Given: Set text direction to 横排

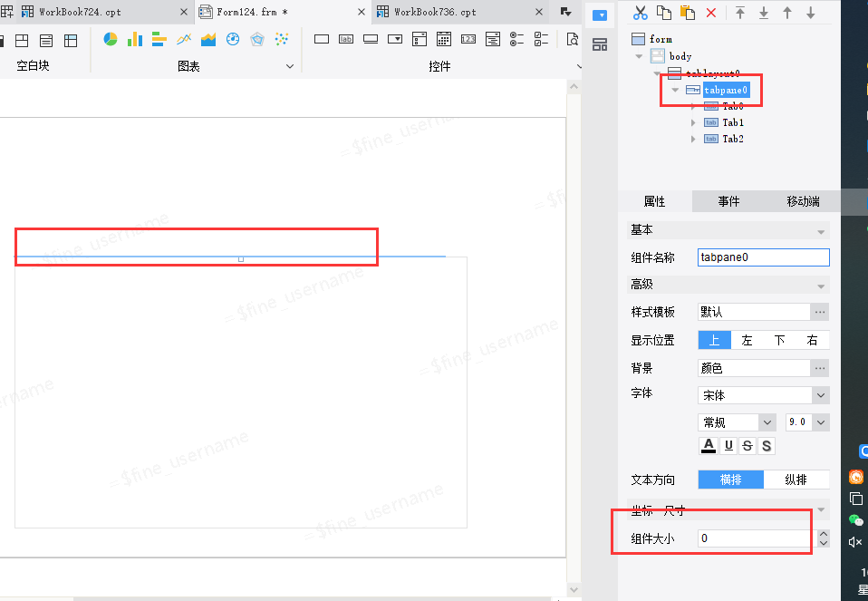Looking at the screenshot, I should coord(730,480).
